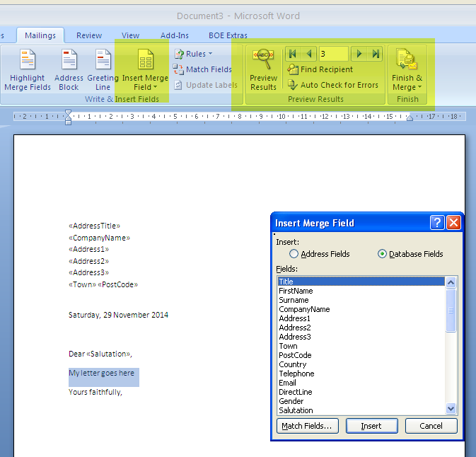Image resolution: width=476 pixels, height=457 pixels.
Task: Click the record number field
Action: (x=334, y=54)
